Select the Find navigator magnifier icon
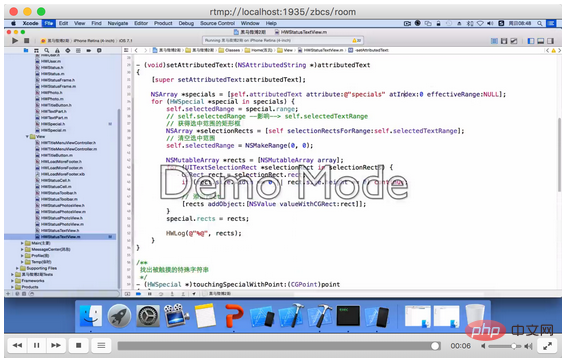 click(47, 50)
